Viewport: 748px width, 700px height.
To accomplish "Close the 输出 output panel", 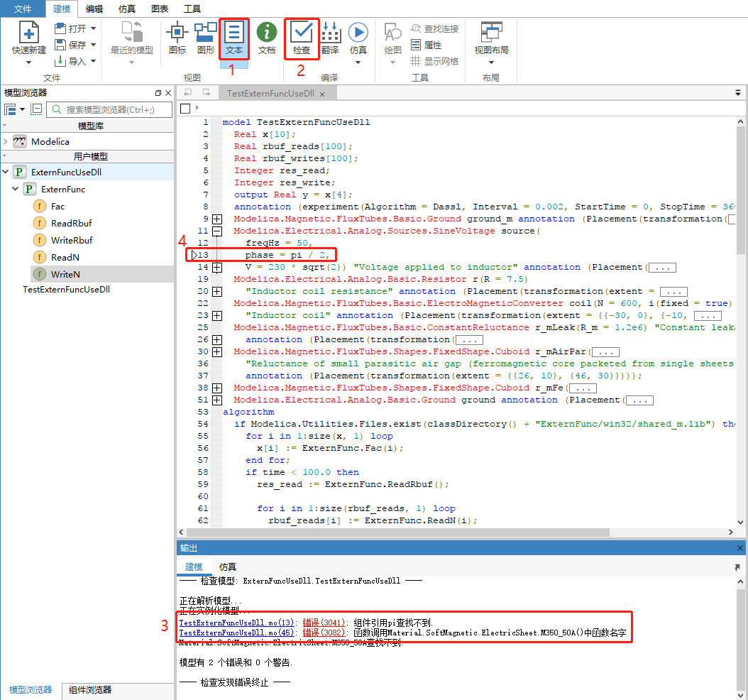I will pos(740,548).
